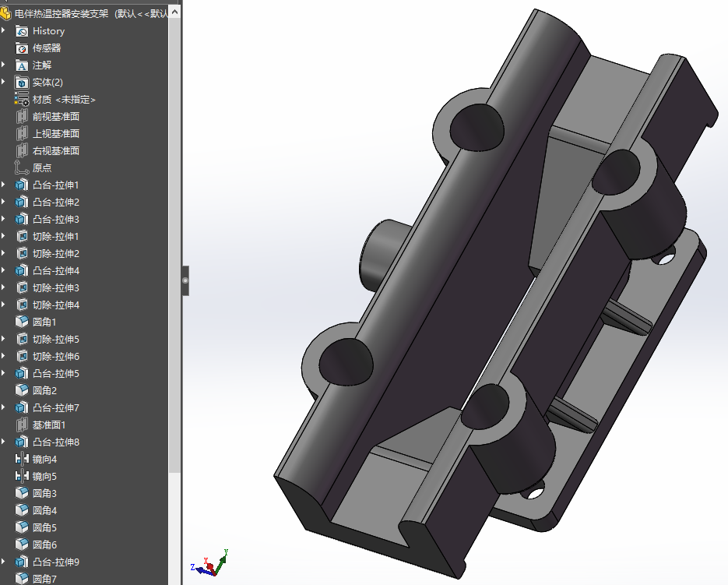Click the 凸台-拉伸1 feature icon
This screenshot has width=728, height=585.
point(21,185)
